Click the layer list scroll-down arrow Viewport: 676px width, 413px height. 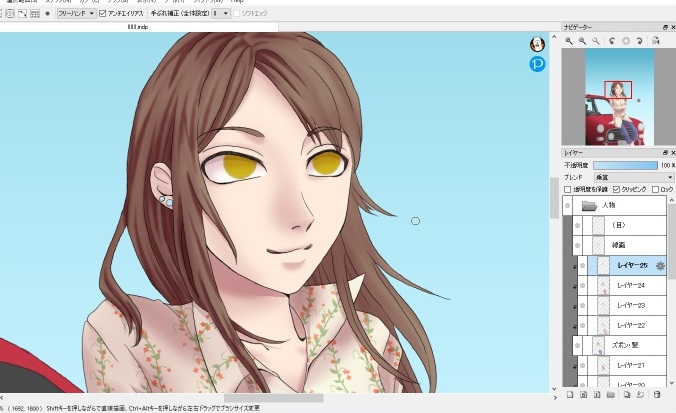(x=671, y=382)
